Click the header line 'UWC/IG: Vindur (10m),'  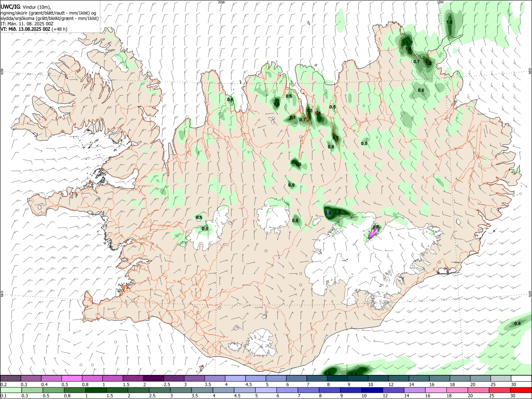26,7
